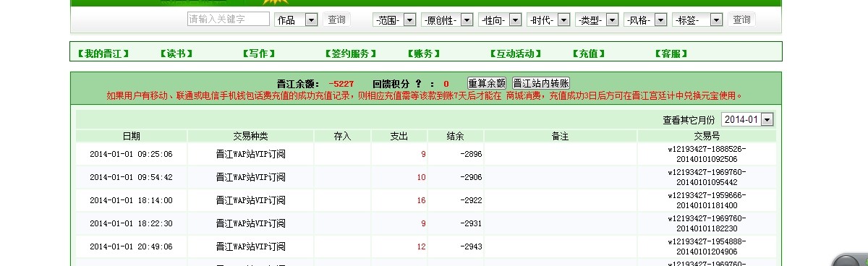Open the 作品 search type dropdown

[296, 20]
